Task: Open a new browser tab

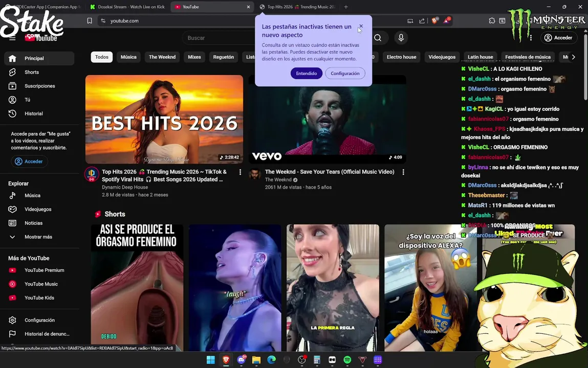Action: (x=346, y=7)
